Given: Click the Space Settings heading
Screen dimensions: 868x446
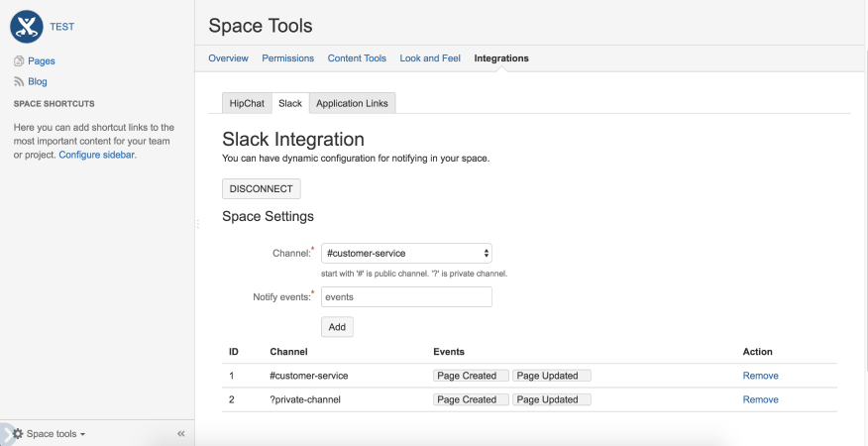Looking at the screenshot, I should tap(268, 216).
